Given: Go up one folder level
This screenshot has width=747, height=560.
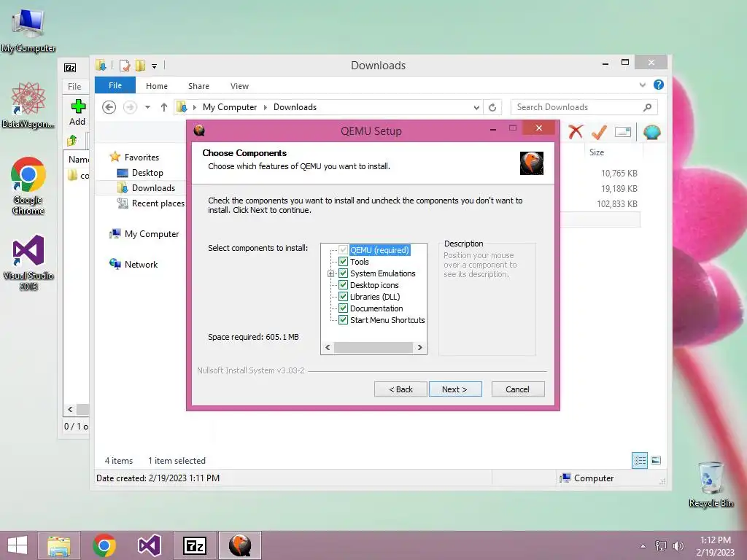Looking at the screenshot, I should (x=164, y=107).
